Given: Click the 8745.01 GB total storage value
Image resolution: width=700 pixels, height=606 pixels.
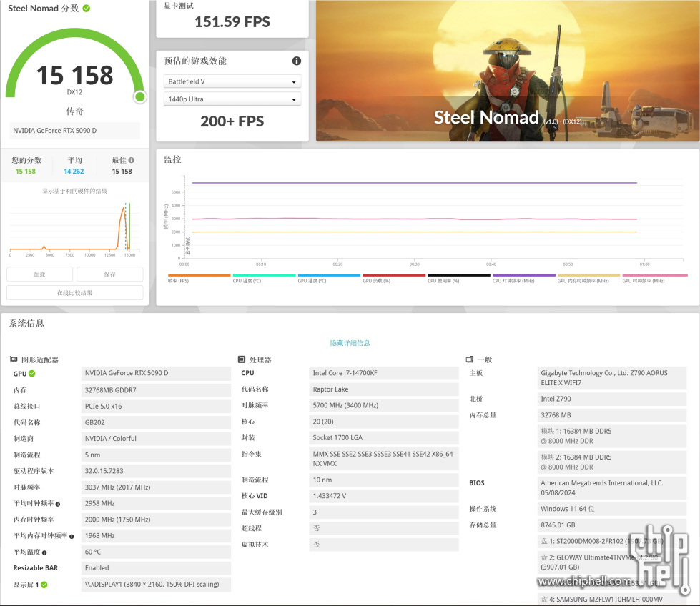Looking at the screenshot, I should 611,525.
